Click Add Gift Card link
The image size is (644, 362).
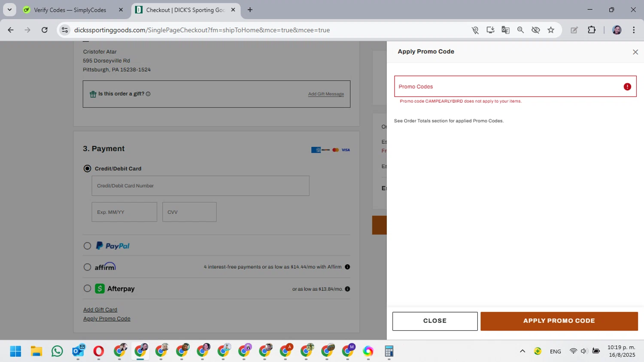[x=100, y=310]
